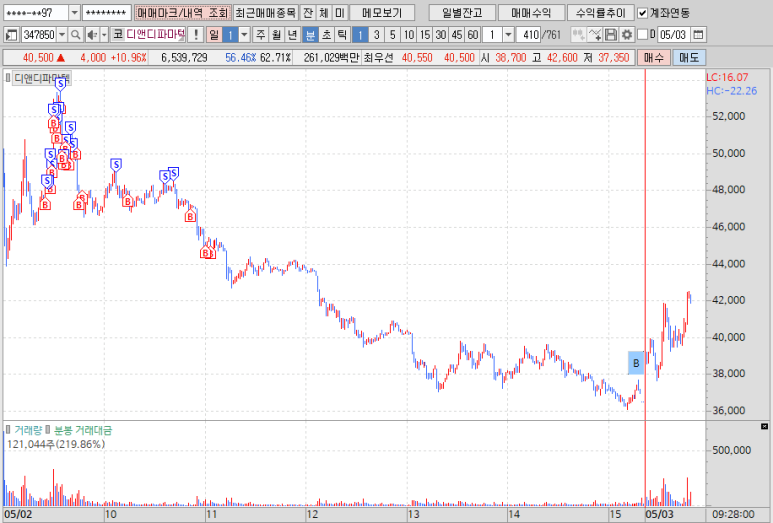This screenshot has height=523, width=773.
Task: Open the account number dropdown
Action: point(74,13)
